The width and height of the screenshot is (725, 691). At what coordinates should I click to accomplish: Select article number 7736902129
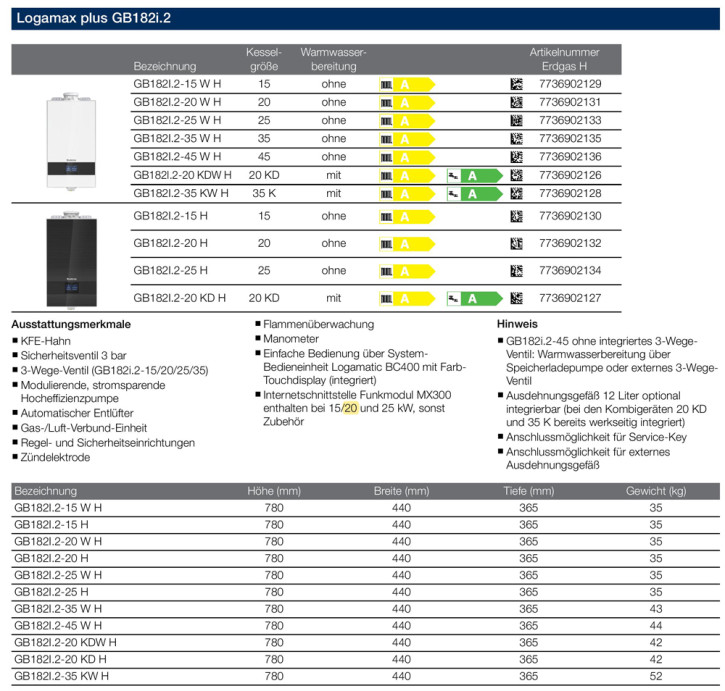pyautogui.click(x=570, y=84)
